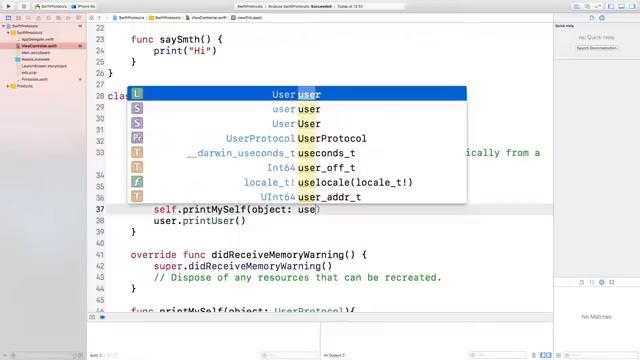The width and height of the screenshot is (640, 360).
Task: Choose uselocale(locale_t!) completion suggestion
Action: pyautogui.click(x=297, y=182)
